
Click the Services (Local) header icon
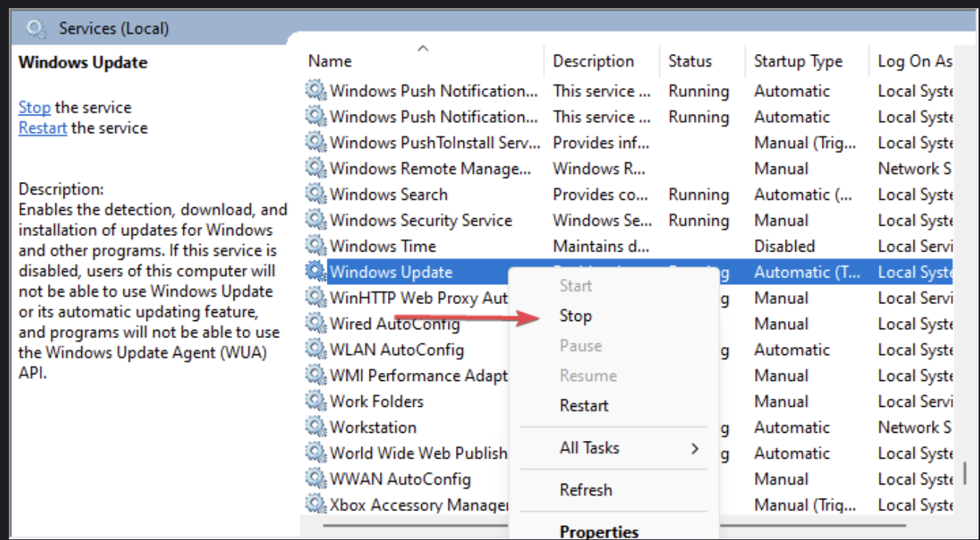point(35,29)
